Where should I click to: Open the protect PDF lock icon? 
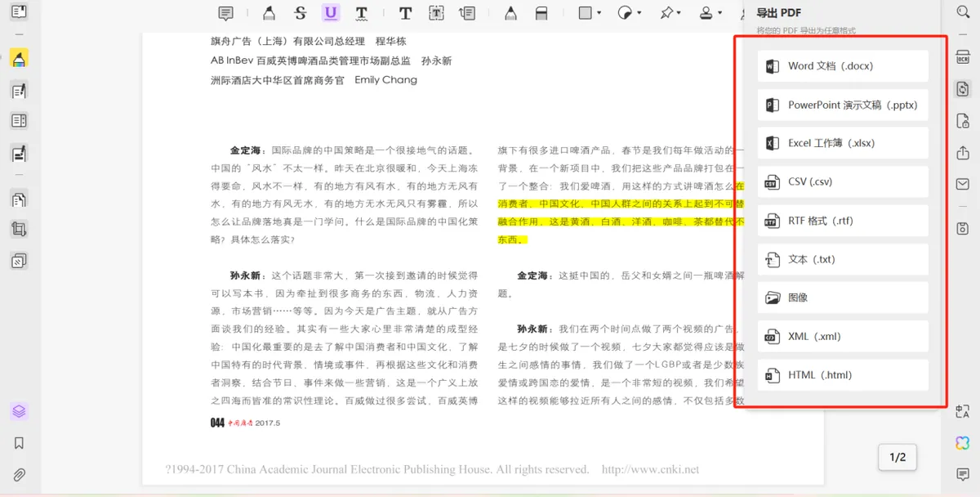962,121
